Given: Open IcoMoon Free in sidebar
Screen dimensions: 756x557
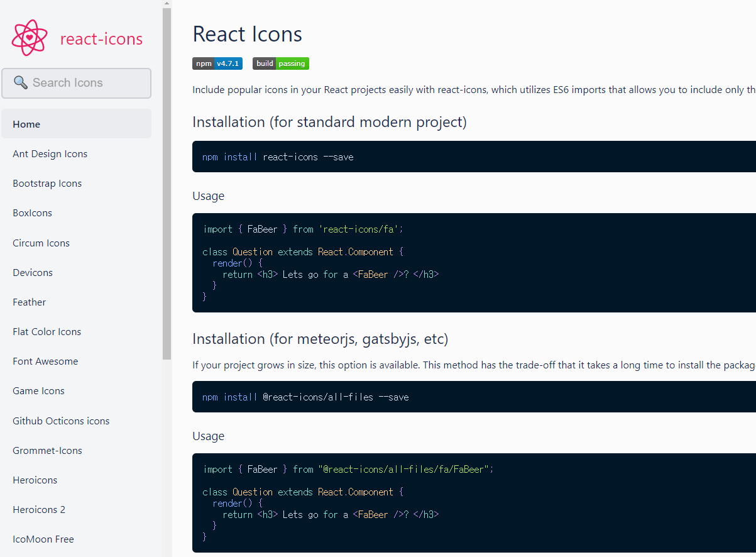Looking at the screenshot, I should 43,539.
